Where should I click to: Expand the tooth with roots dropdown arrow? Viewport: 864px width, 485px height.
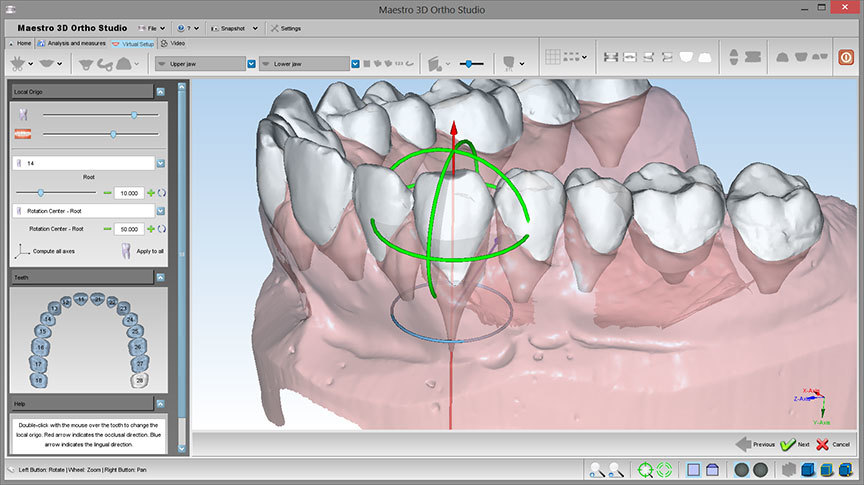pos(522,64)
